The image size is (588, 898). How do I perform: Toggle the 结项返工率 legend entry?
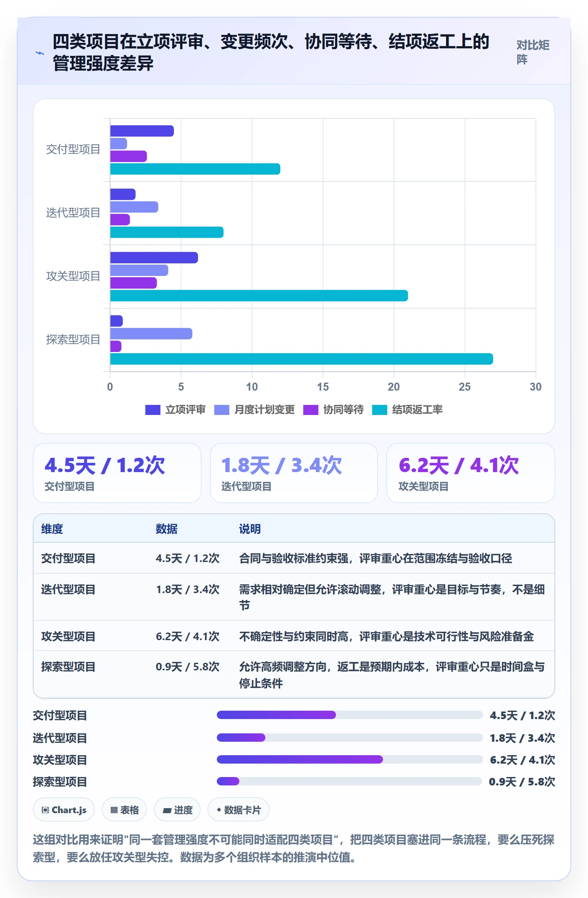[407, 410]
